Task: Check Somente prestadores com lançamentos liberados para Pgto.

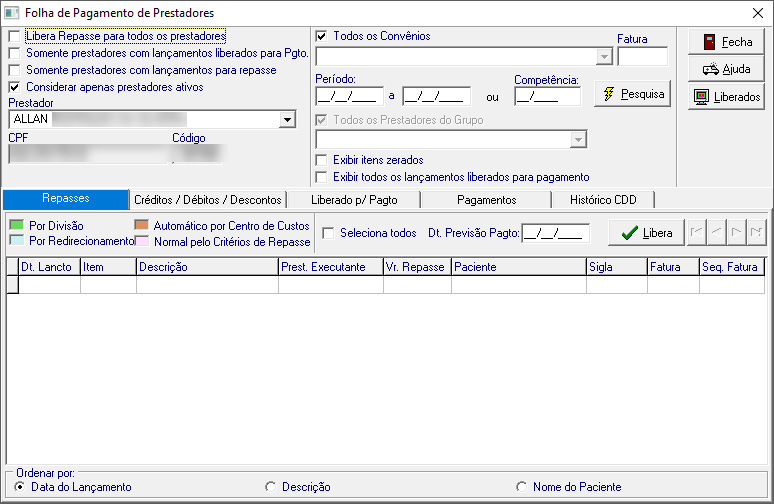Action: tap(14, 53)
